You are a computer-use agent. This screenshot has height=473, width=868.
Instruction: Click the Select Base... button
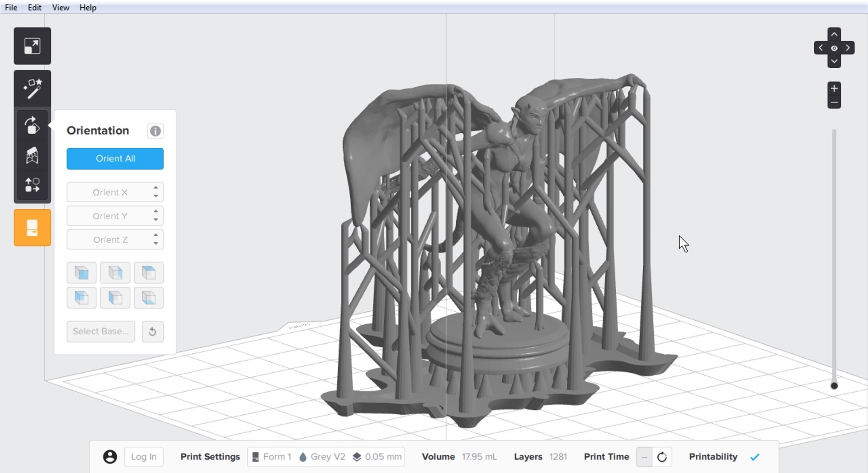click(x=101, y=332)
